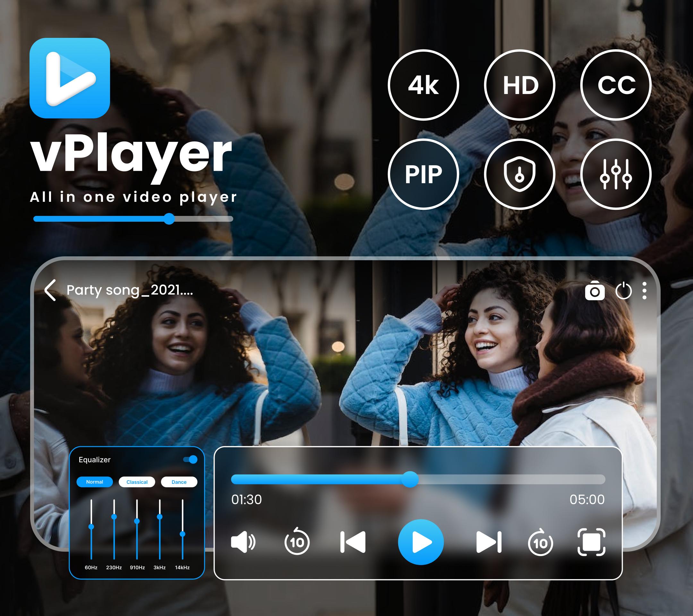Click the 230Hz equalizer slider handle

(x=114, y=517)
